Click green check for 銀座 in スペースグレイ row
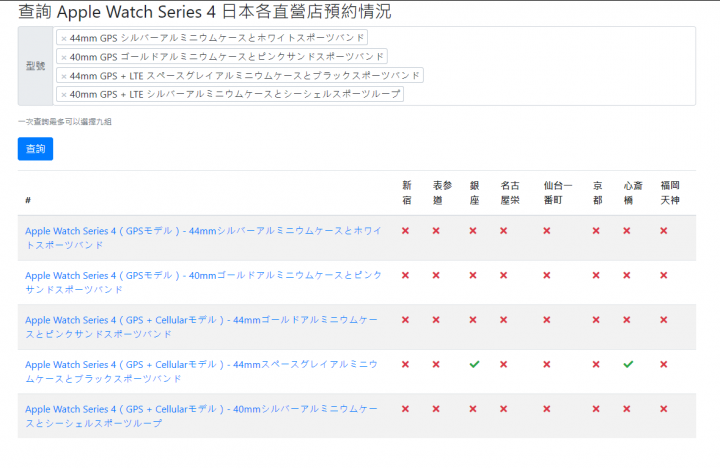 pos(474,364)
